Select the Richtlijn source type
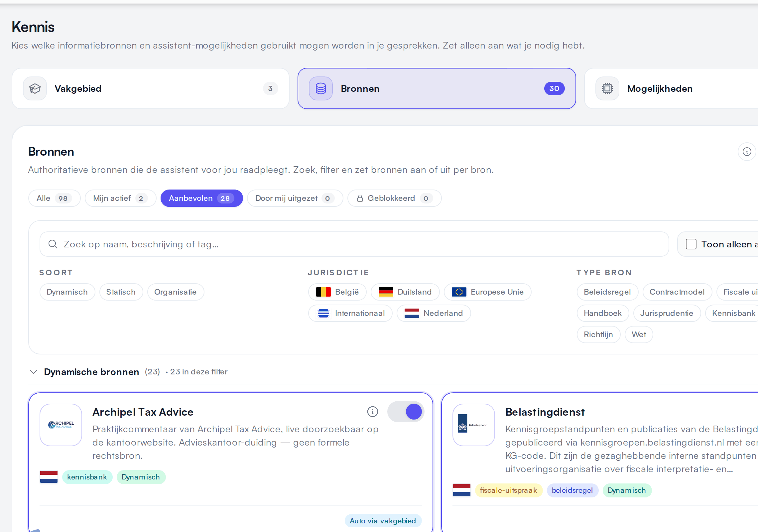 [x=598, y=334]
